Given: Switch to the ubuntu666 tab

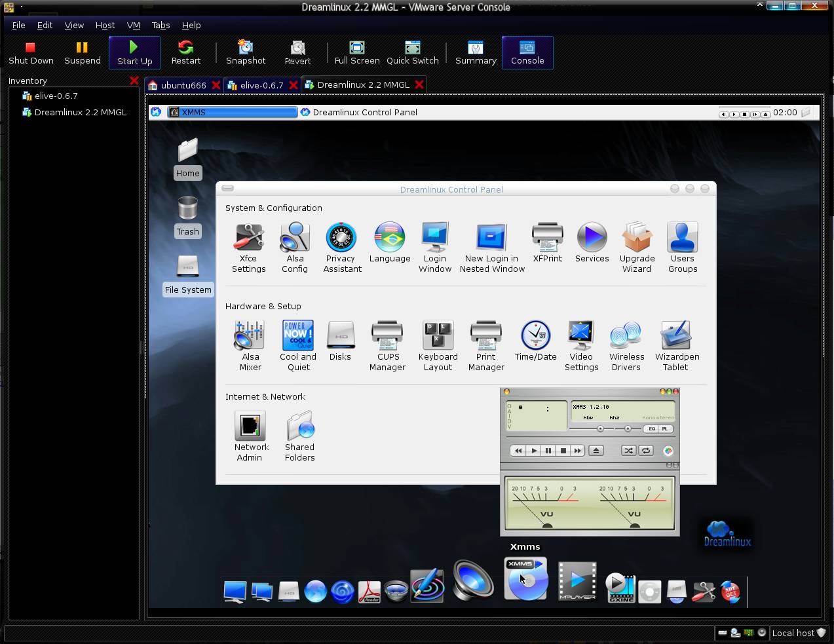Looking at the screenshot, I should pyautogui.click(x=183, y=85).
